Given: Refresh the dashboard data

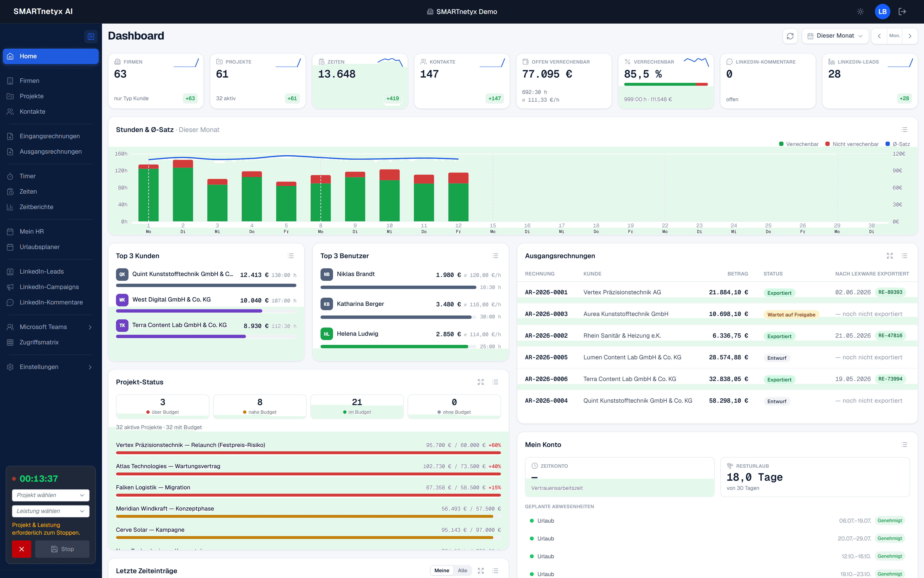Looking at the screenshot, I should pyautogui.click(x=790, y=36).
